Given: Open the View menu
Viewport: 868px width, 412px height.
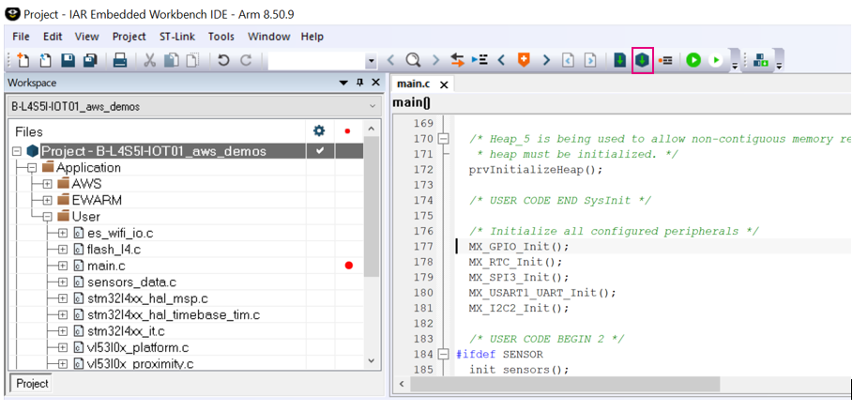Looking at the screenshot, I should coord(87,37).
